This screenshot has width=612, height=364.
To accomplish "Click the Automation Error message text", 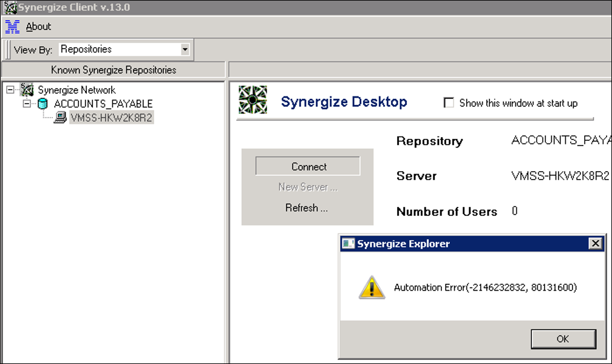I will coord(485,288).
